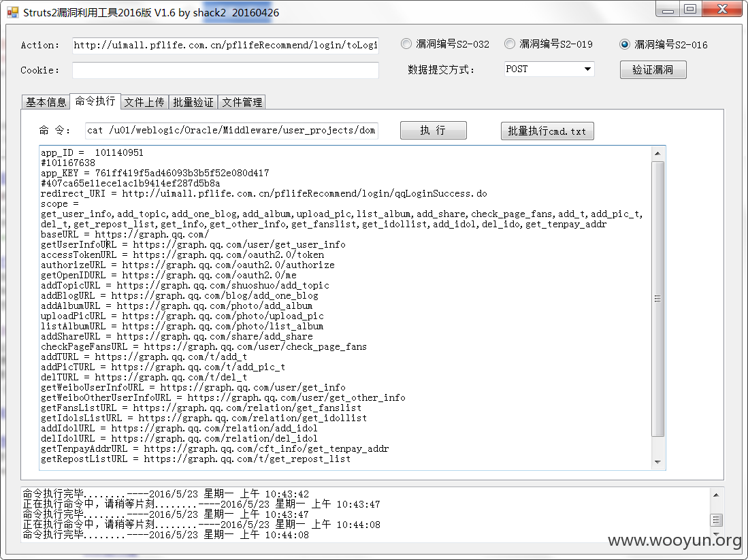This screenshot has height=560, width=748.
Task: Minimize the Struts2 tool window
Action: click(668, 9)
